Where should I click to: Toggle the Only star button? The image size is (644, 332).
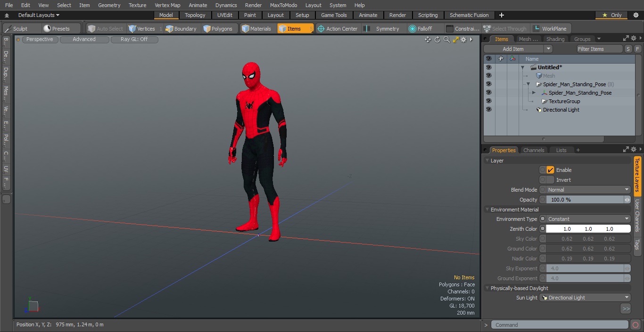612,15
